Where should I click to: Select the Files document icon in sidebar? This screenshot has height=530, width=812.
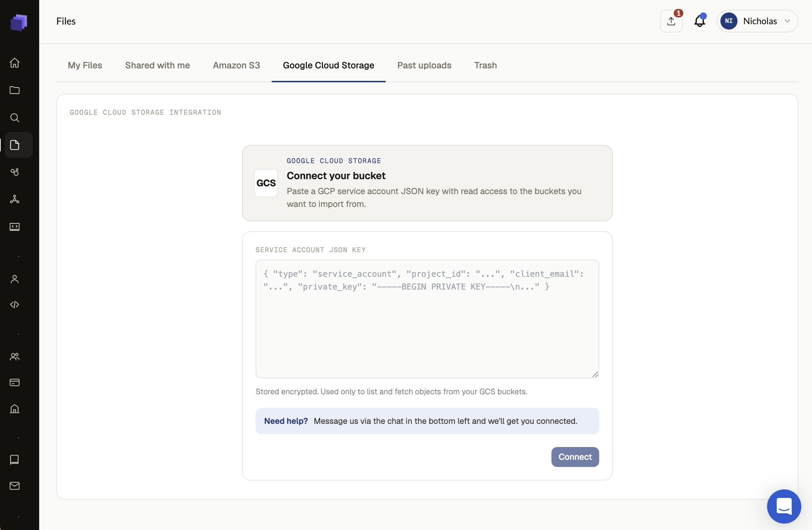15,145
